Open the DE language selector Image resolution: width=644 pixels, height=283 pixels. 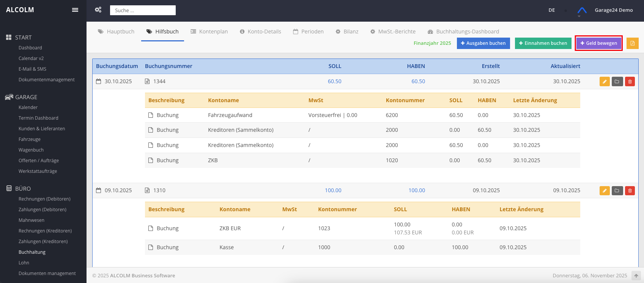[552, 10]
